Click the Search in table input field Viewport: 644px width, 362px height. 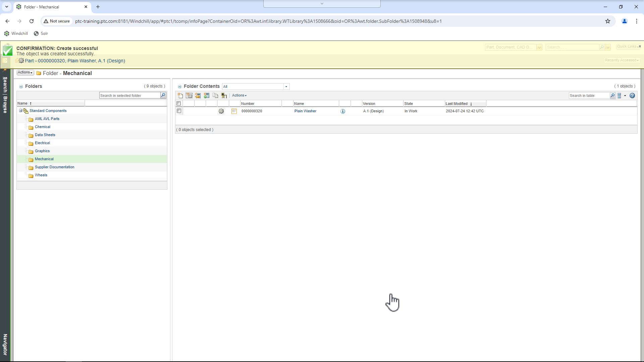tap(589, 96)
